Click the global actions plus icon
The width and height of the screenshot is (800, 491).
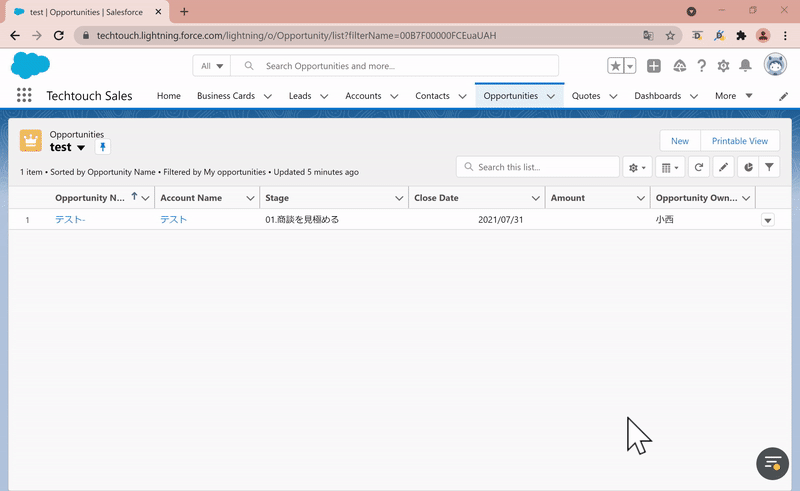pos(653,66)
